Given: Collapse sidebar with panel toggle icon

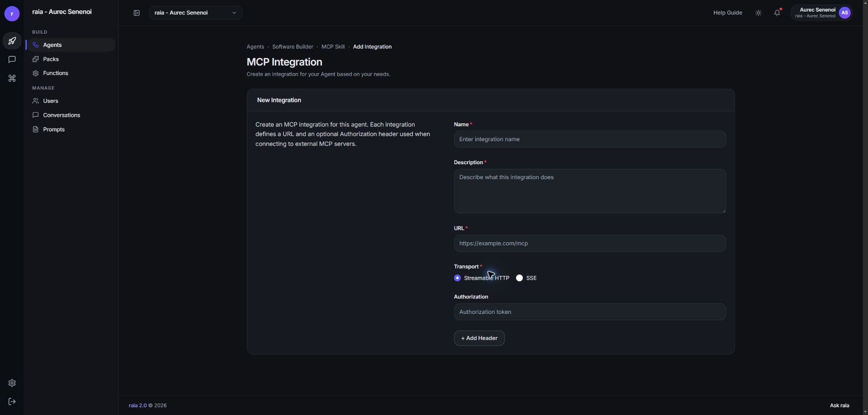Looking at the screenshot, I should [136, 13].
